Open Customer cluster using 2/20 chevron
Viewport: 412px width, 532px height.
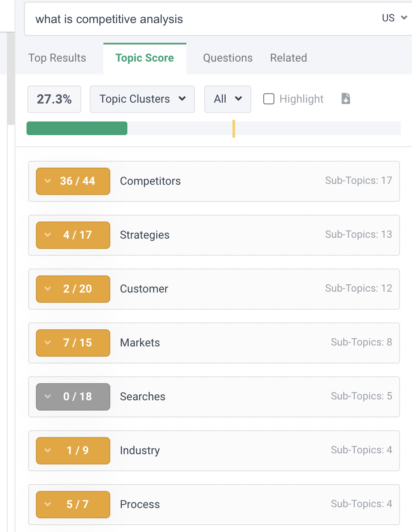(x=48, y=289)
